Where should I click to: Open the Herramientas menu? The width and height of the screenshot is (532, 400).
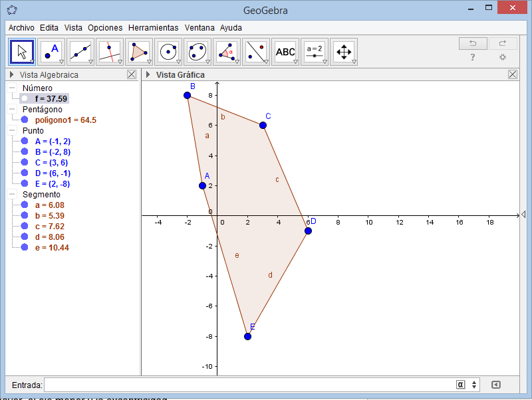(x=153, y=28)
